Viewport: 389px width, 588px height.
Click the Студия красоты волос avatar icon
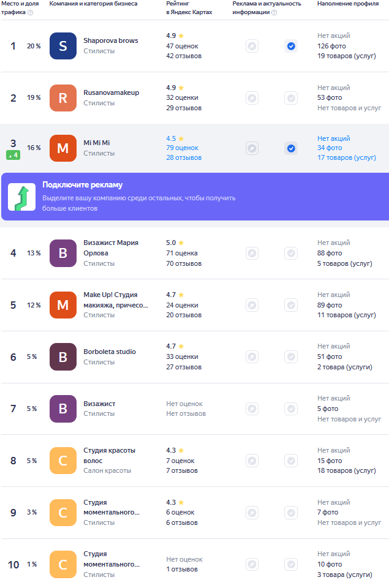(x=63, y=461)
